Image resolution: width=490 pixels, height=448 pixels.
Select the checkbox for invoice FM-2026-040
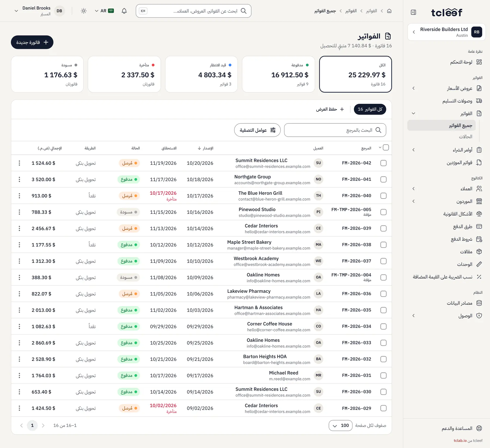click(383, 196)
